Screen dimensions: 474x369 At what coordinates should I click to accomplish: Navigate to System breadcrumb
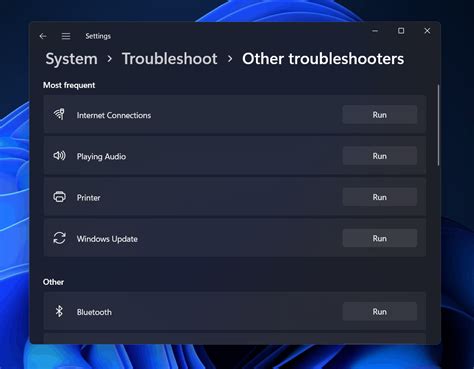[x=72, y=59]
